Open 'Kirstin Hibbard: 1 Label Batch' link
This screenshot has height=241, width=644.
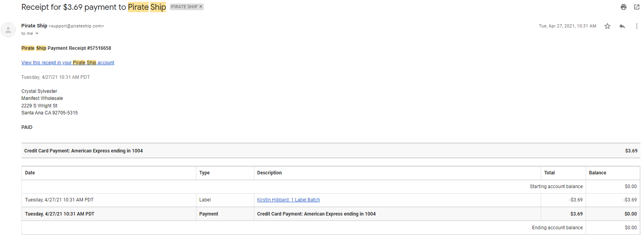(288, 200)
